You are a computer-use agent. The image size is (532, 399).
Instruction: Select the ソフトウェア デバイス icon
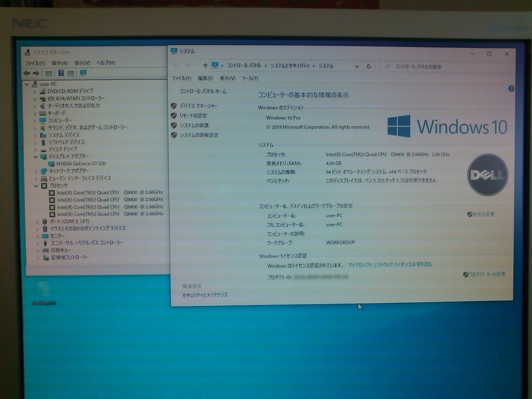point(43,142)
